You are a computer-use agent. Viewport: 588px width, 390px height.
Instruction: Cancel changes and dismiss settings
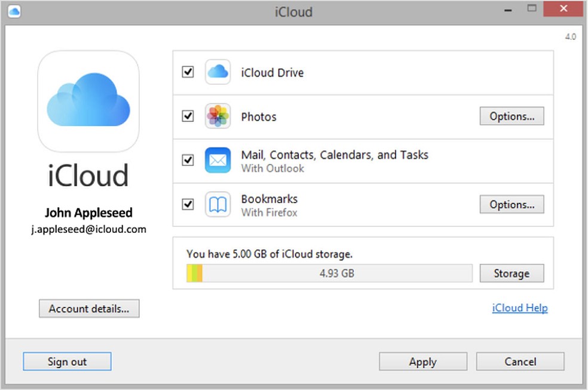click(x=519, y=361)
